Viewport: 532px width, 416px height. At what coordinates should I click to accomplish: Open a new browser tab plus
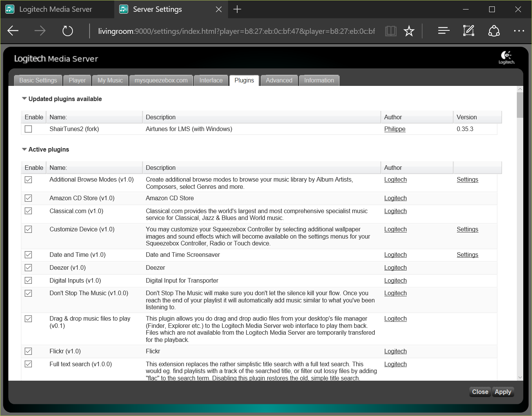[x=237, y=9]
